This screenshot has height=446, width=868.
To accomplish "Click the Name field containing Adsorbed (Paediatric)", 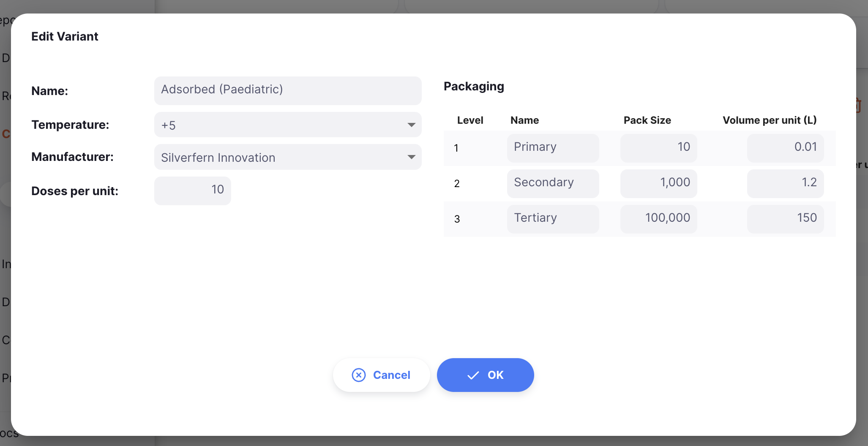I will 288,90.
